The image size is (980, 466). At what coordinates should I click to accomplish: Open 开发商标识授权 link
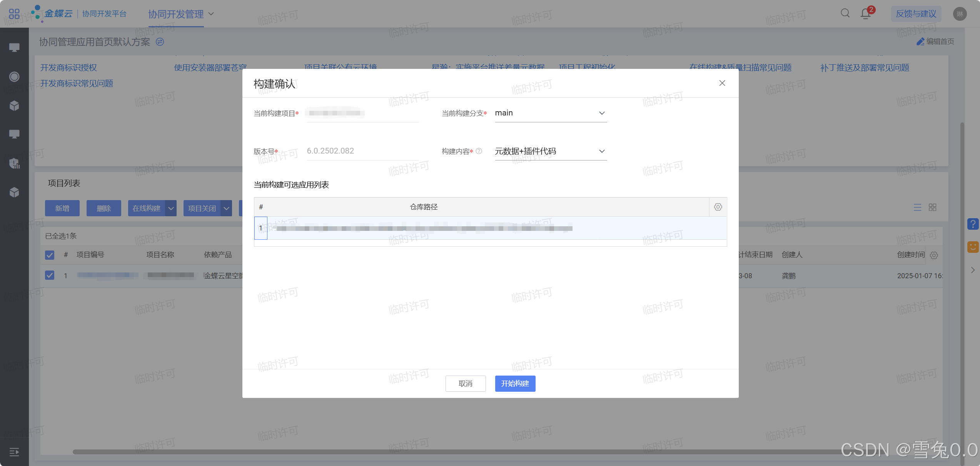coord(68,68)
